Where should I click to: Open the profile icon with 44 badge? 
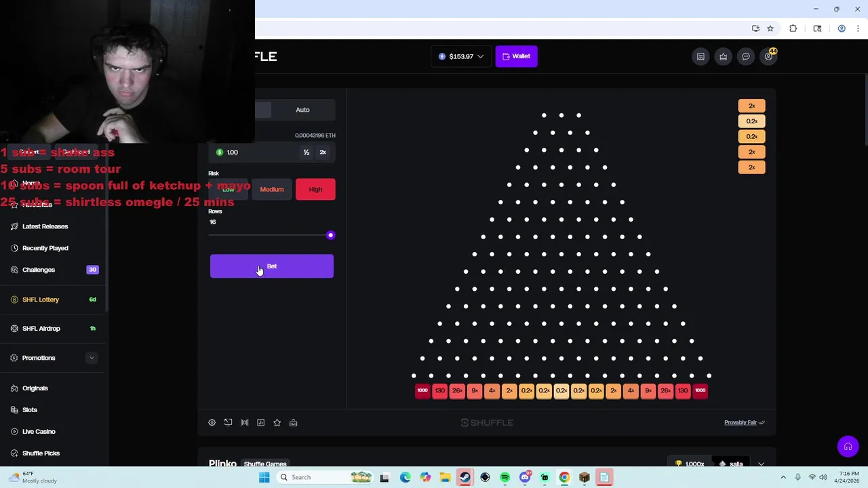click(x=768, y=56)
